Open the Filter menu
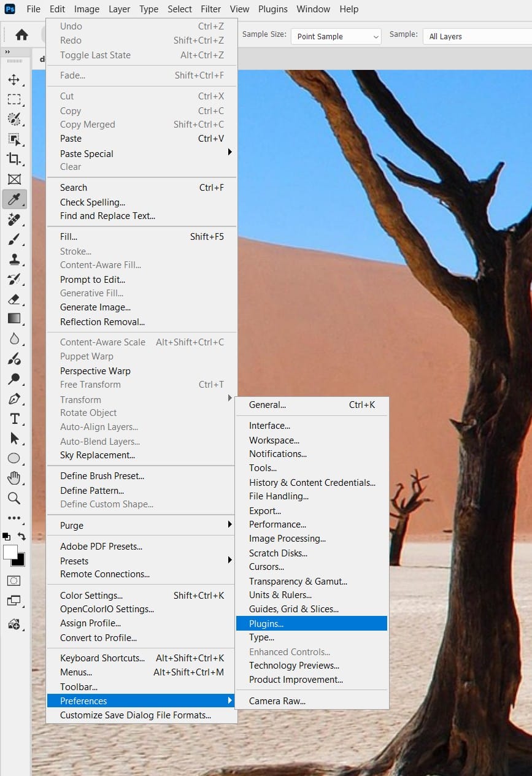This screenshot has width=532, height=776. tap(210, 9)
